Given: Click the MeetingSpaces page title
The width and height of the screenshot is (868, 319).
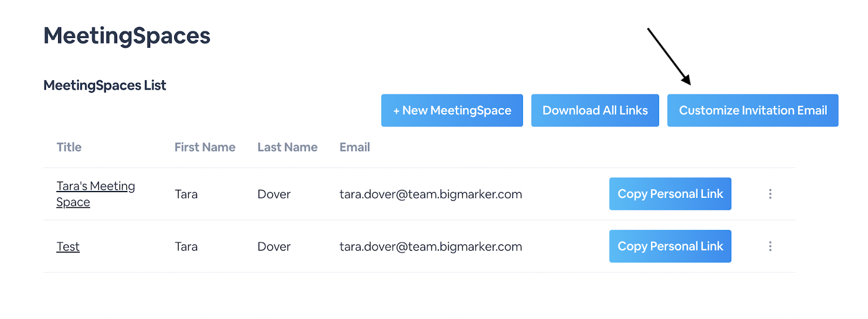Looking at the screenshot, I should [x=127, y=36].
